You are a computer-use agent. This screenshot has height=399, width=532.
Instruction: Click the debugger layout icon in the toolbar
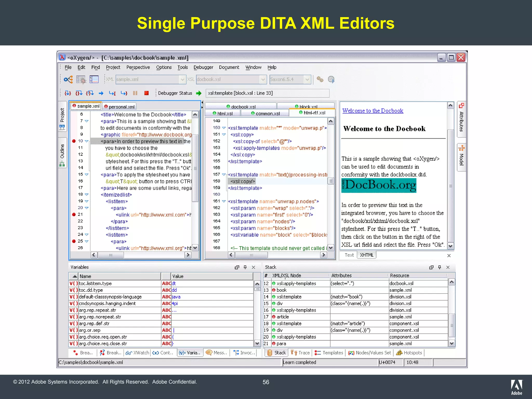pyautogui.click(x=68, y=79)
